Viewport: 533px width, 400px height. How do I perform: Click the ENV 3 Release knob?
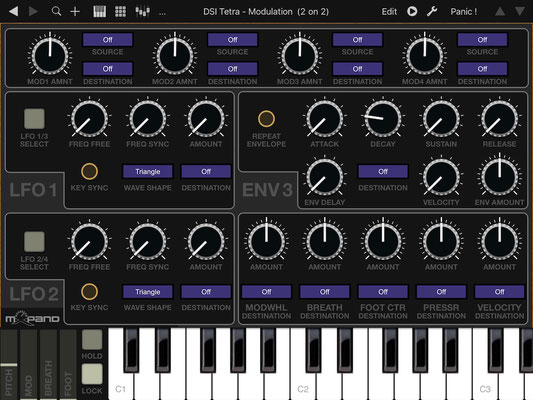[x=499, y=119]
